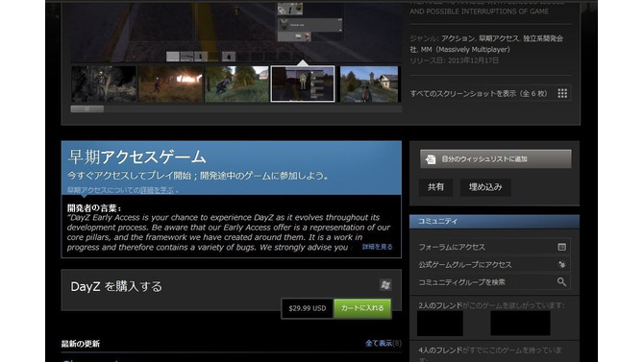The width and height of the screenshot is (644, 362).
Task: Click the screenshot strip scrollbar handle
Action: [x=87, y=109]
